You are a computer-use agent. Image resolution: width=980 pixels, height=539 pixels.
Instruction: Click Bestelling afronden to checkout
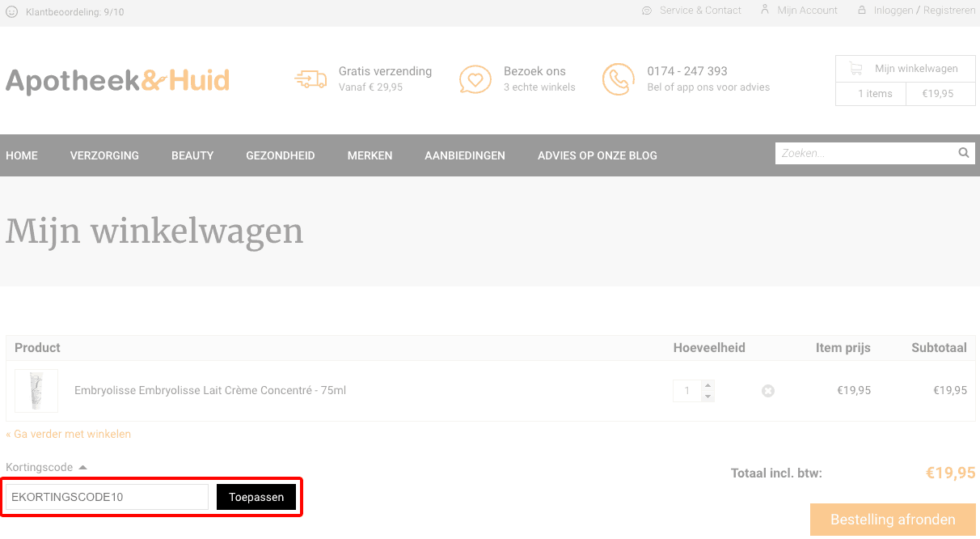[893, 520]
